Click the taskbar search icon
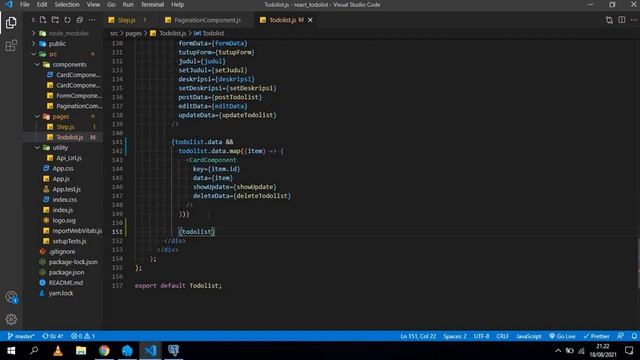640x360 pixels. point(34,351)
